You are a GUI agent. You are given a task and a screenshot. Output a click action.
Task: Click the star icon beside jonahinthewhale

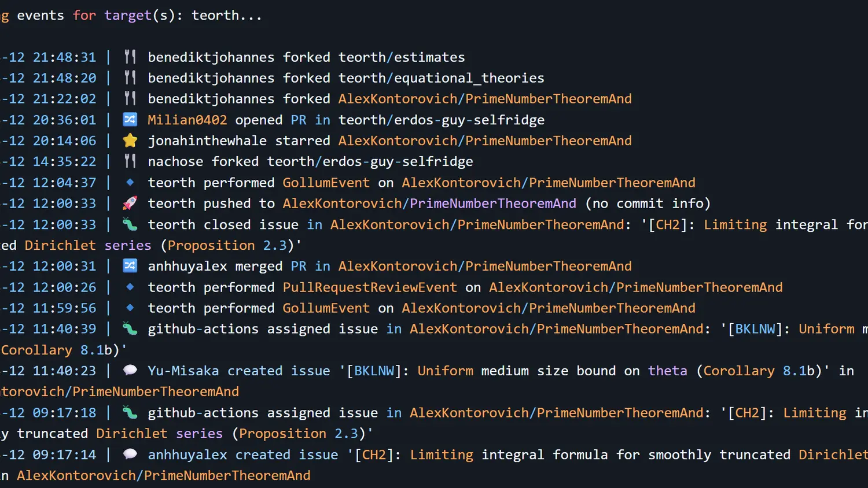(130, 140)
